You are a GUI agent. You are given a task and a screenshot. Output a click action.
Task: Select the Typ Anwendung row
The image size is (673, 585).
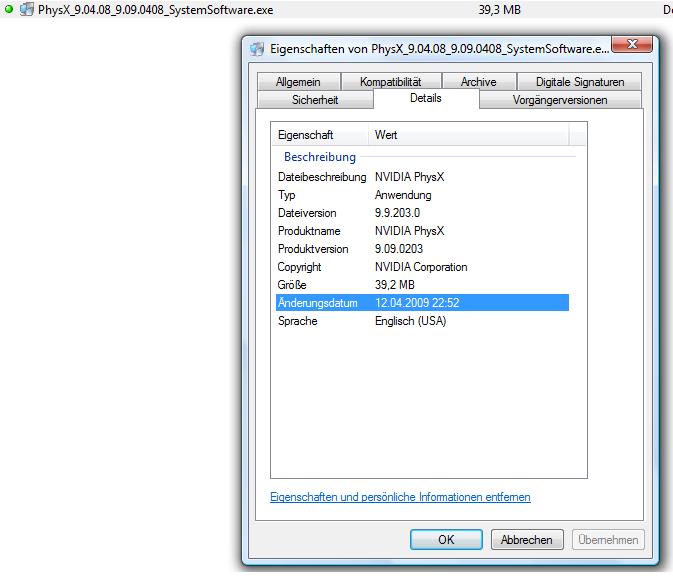point(422,195)
